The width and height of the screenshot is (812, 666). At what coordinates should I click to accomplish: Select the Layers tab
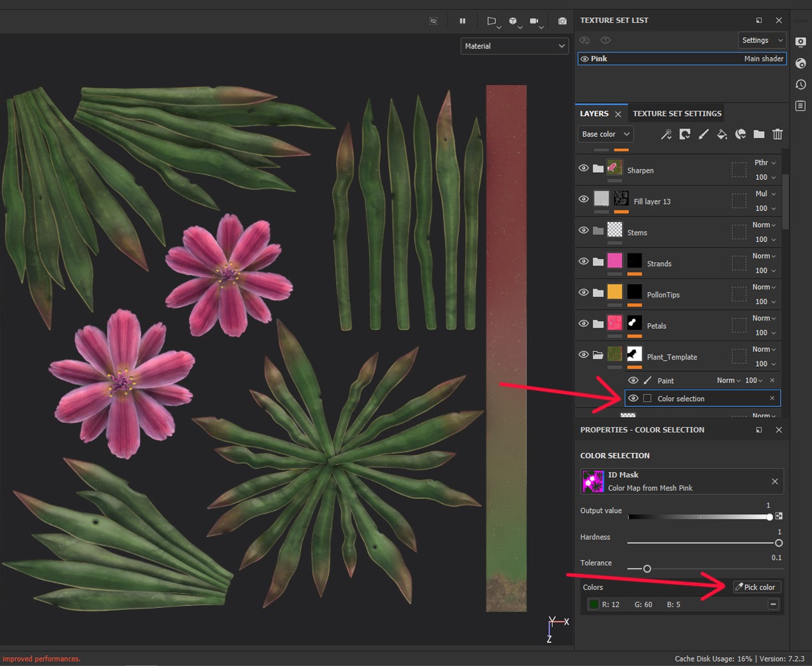[594, 114]
